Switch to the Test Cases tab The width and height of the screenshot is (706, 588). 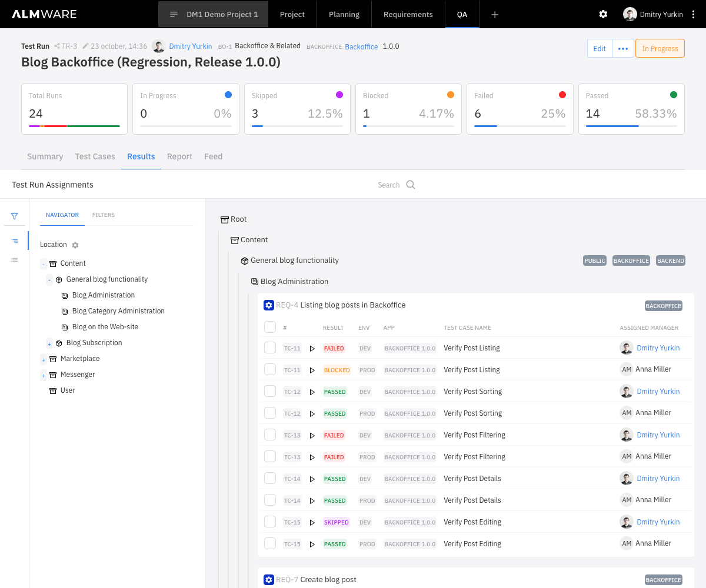pos(95,156)
